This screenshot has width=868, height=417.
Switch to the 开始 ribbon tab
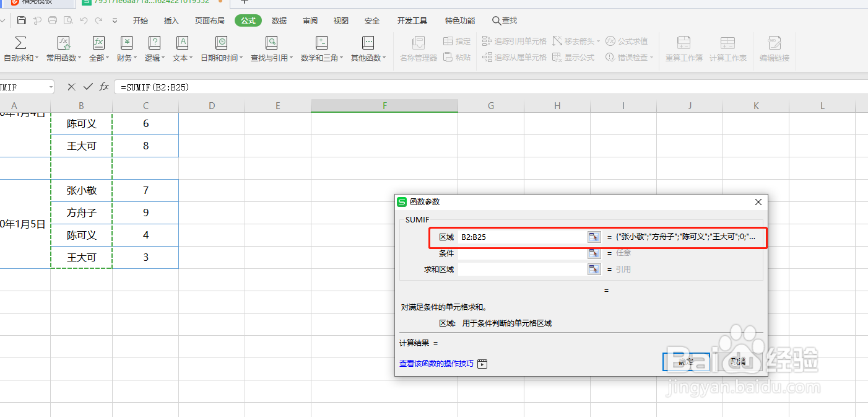point(141,20)
